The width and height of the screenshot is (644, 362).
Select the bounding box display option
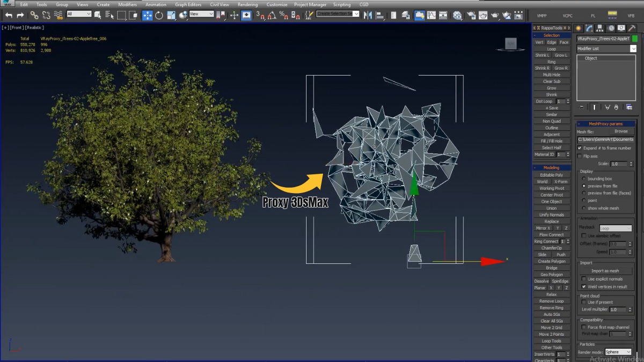pyautogui.click(x=584, y=179)
